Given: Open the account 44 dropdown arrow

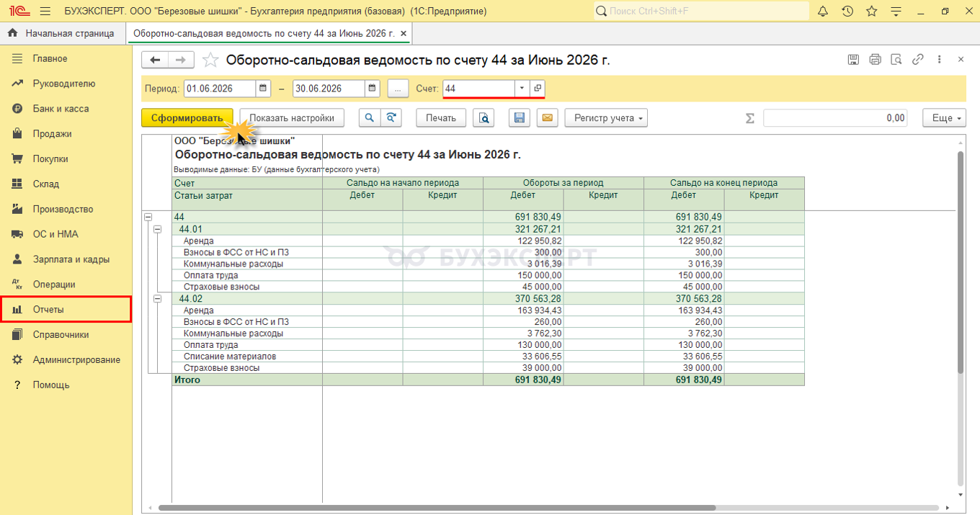Looking at the screenshot, I should pos(522,89).
